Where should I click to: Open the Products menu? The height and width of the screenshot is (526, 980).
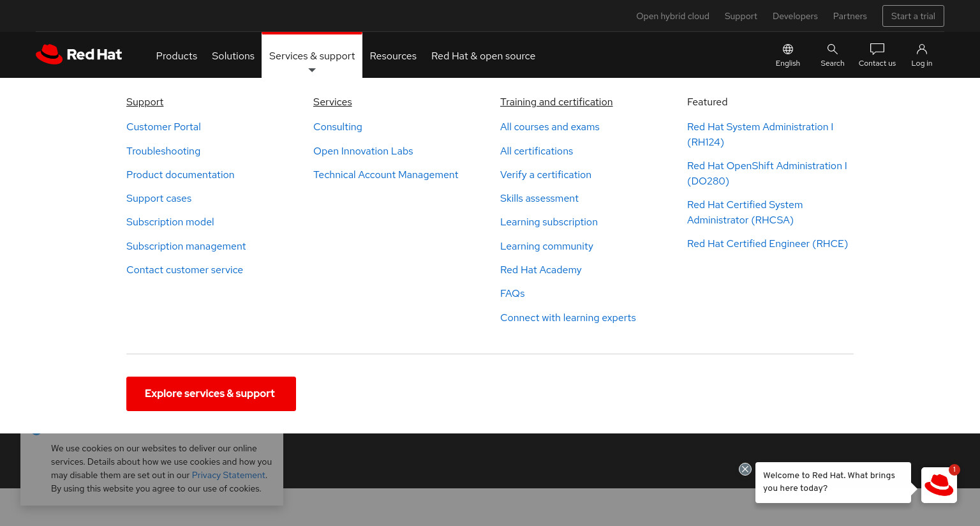point(177,56)
